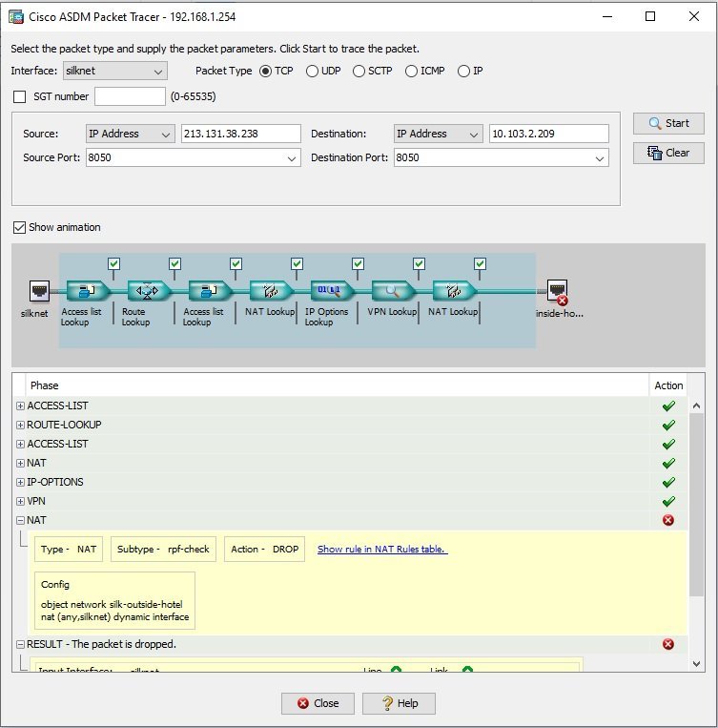Expand the ROUTE-LOOKUP phase row
718x728 pixels.
tap(20, 425)
